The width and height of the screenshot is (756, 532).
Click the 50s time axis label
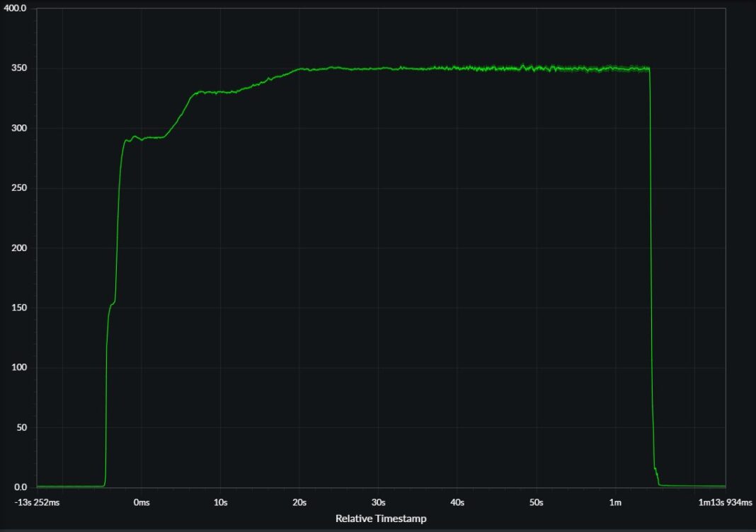(x=536, y=502)
